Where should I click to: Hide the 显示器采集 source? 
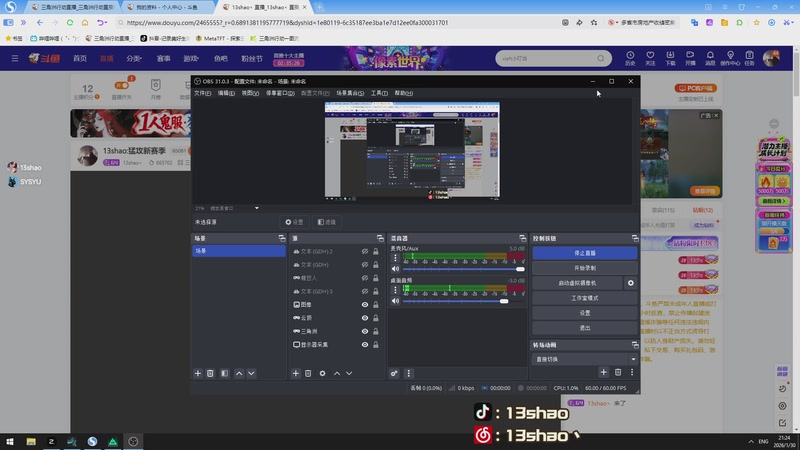[x=365, y=344]
